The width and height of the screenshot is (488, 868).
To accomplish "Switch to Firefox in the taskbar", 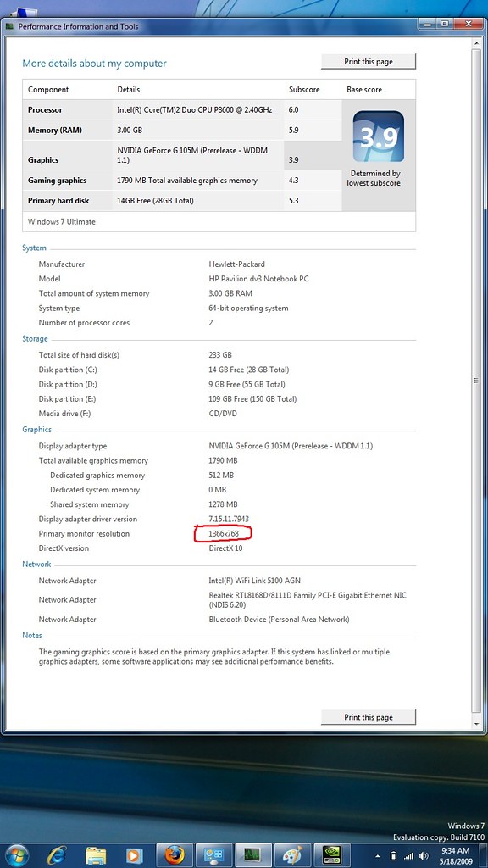I will 175,856.
